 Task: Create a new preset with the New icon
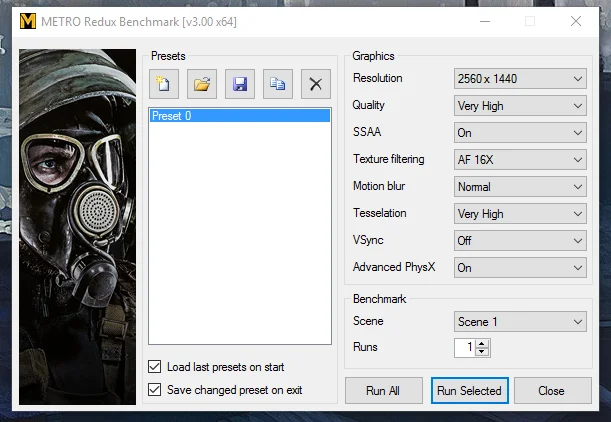pyautogui.click(x=164, y=84)
